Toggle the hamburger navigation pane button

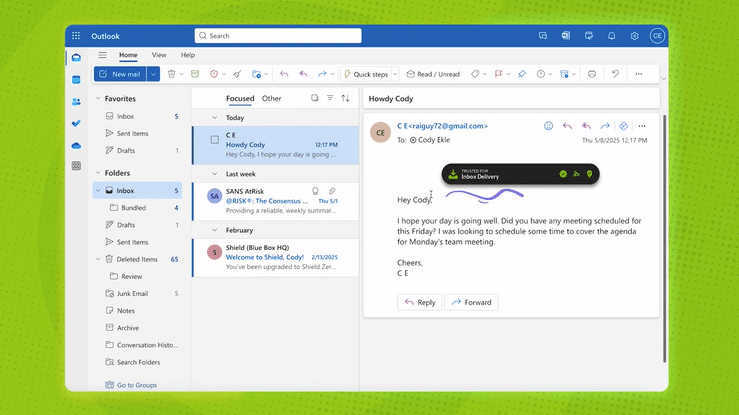coord(102,55)
